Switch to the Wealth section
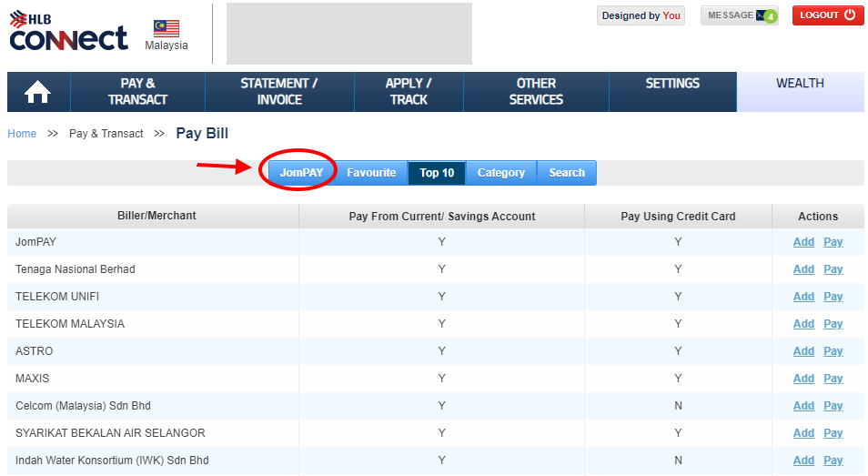 [x=800, y=84]
